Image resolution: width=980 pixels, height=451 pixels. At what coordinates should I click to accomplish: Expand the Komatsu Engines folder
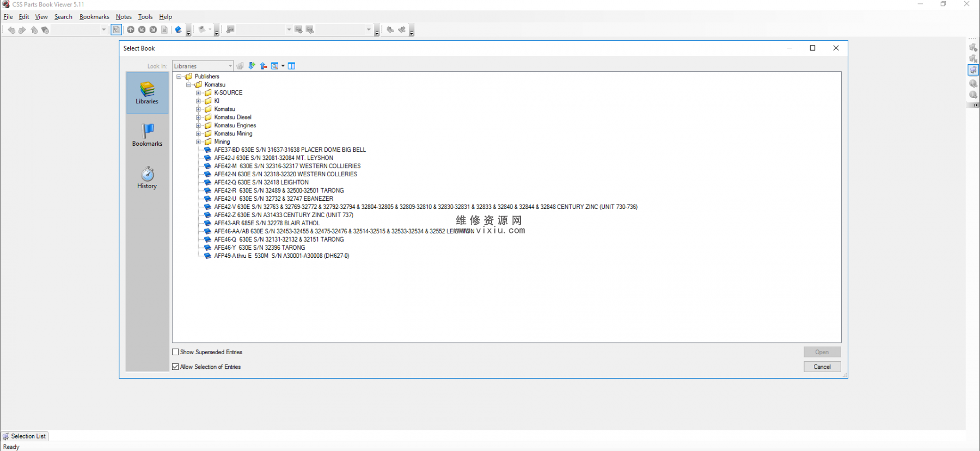(198, 126)
